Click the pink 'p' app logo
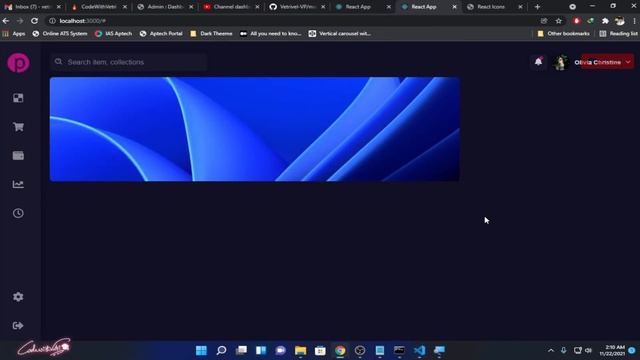 tap(18, 63)
